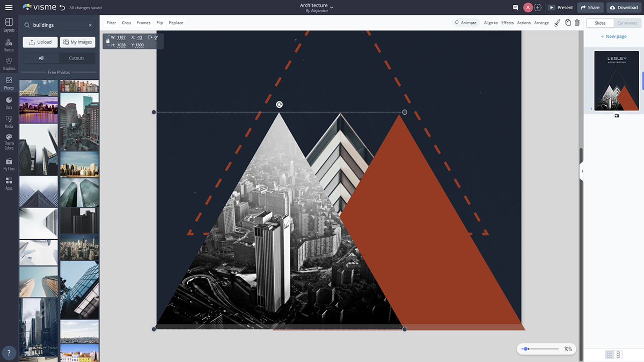Open the Filter options
The width and height of the screenshot is (644, 362).
tap(111, 23)
